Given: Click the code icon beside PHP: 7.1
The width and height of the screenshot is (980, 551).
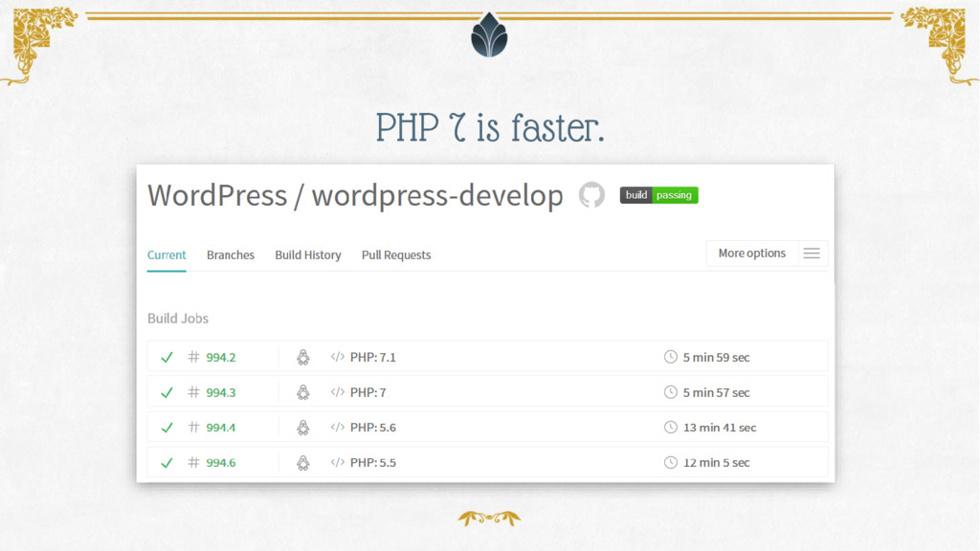Looking at the screenshot, I should click(x=338, y=357).
